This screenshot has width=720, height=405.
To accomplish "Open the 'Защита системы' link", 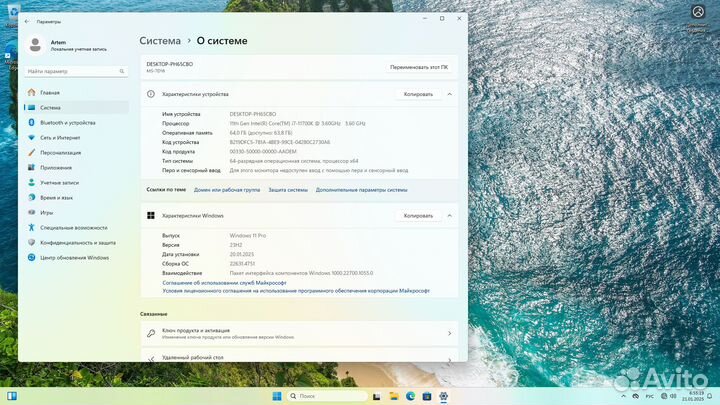I will point(288,190).
